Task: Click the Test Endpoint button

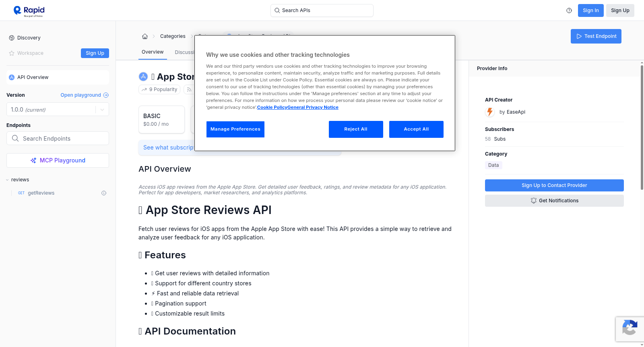Action: 596,36
